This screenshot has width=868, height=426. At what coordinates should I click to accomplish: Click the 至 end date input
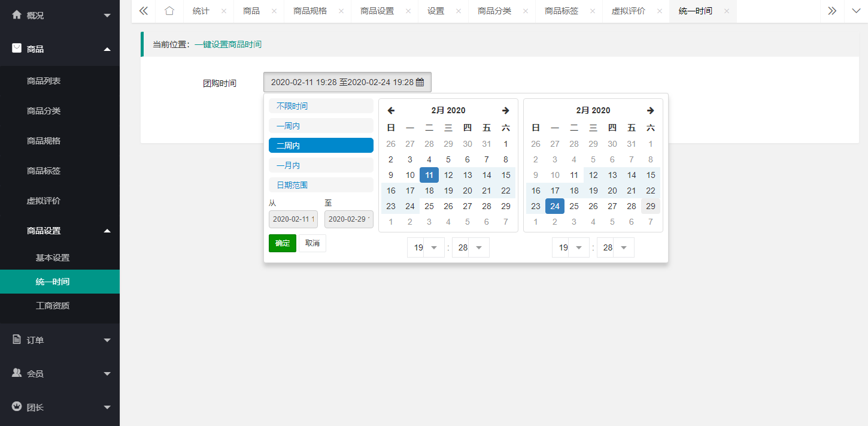coord(349,219)
